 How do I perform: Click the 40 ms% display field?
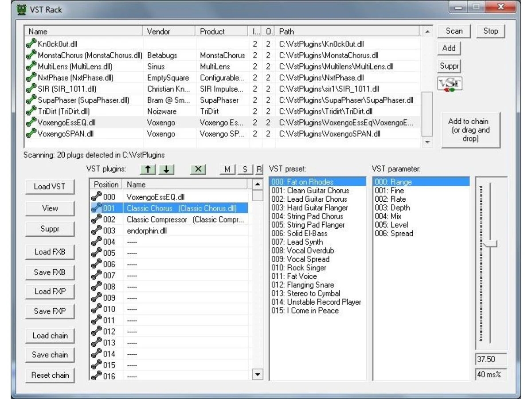coord(491,375)
